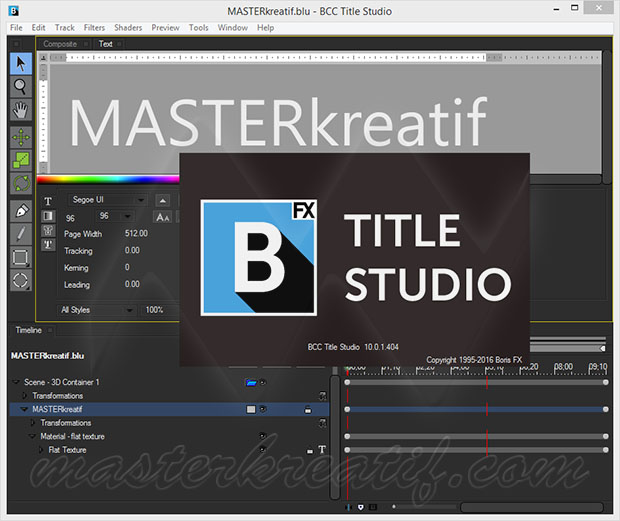This screenshot has width=620, height=521.
Task: Toggle visibility eye on Scene - 3D Container 1
Action: (263, 382)
